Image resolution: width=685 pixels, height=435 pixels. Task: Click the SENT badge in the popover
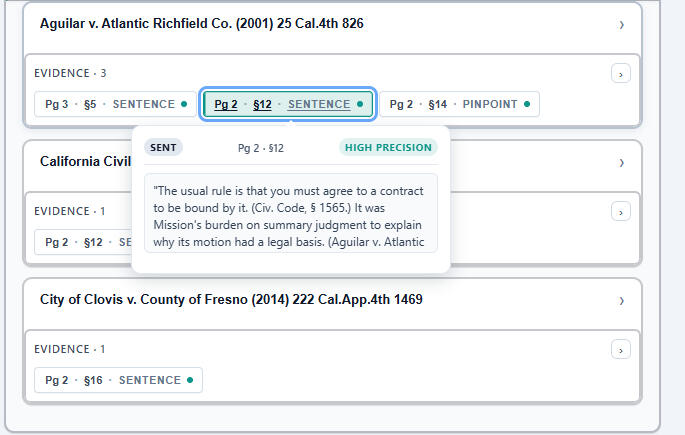click(x=164, y=148)
